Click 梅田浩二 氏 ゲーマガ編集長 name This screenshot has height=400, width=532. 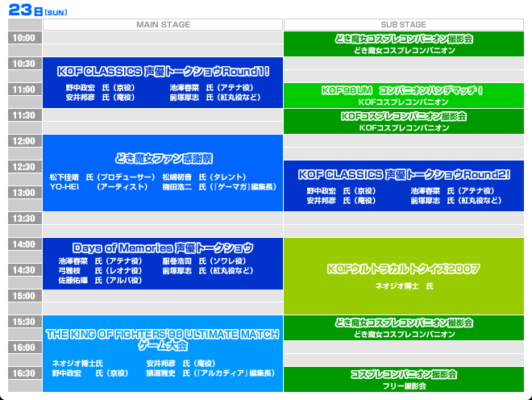point(219,187)
